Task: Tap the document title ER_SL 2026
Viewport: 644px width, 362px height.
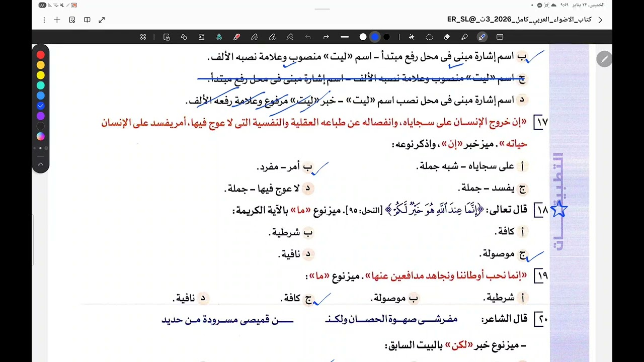Action: (x=519, y=20)
